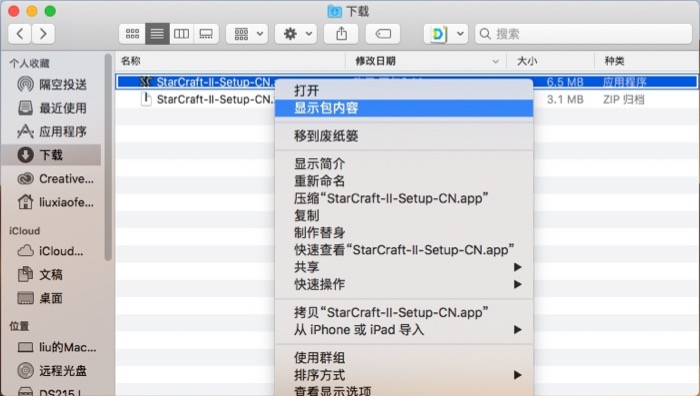
Task: Switch to icon view
Action: 132,34
